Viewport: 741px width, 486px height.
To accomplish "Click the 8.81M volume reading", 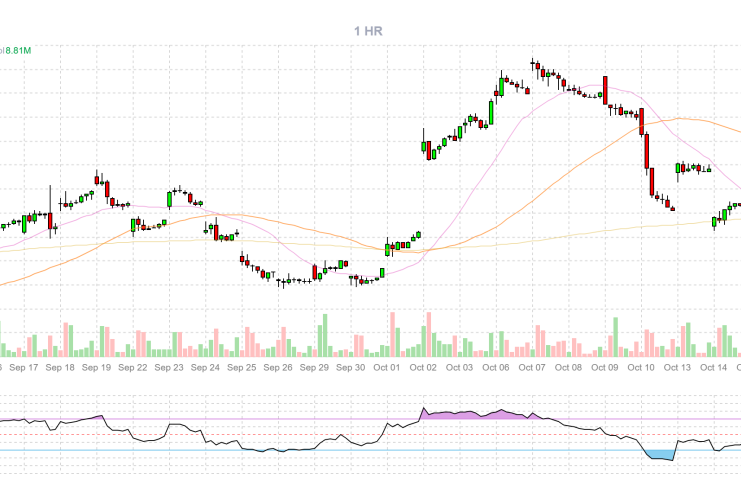I will [x=18, y=49].
